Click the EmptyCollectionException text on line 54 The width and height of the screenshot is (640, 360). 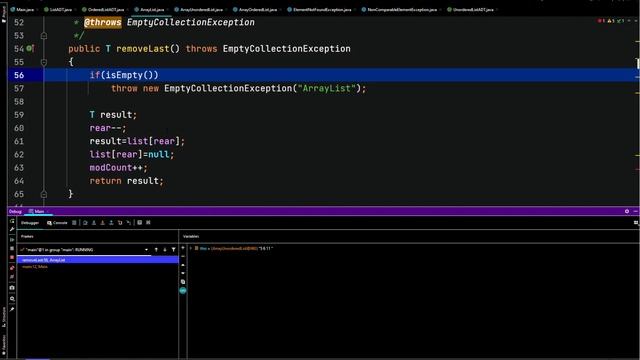287,49
